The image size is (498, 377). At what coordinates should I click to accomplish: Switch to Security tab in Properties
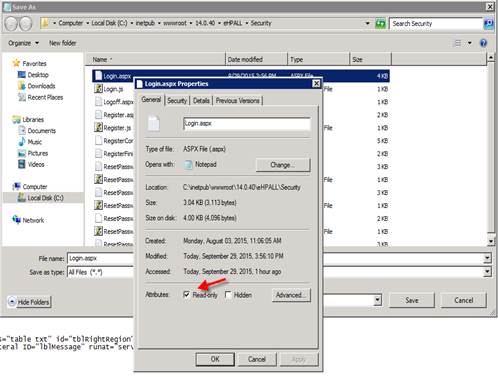click(177, 101)
